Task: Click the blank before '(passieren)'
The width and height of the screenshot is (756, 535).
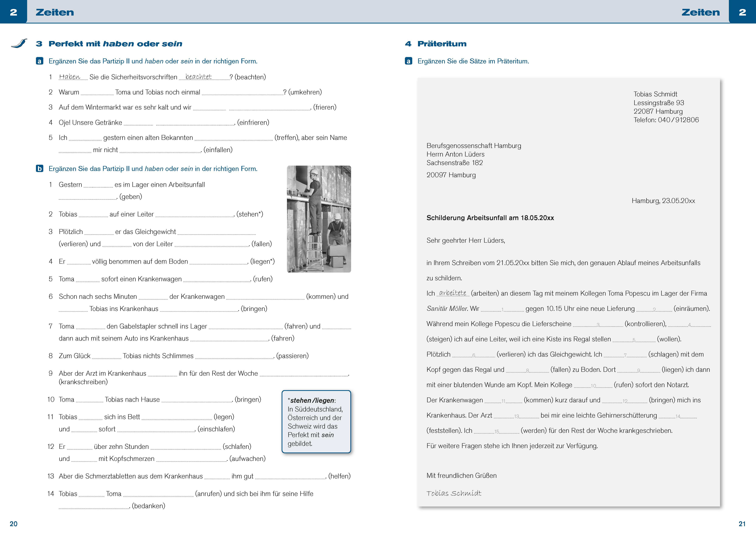Action: tap(234, 356)
